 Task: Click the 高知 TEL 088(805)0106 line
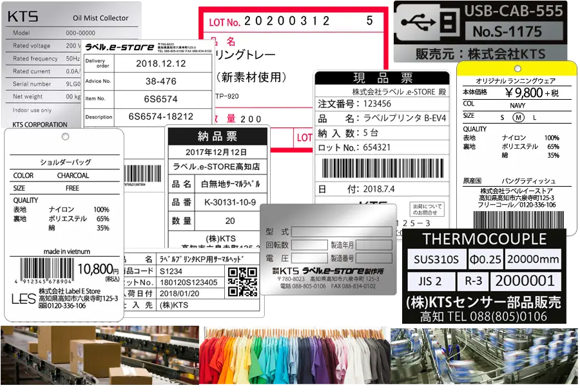[x=484, y=317]
